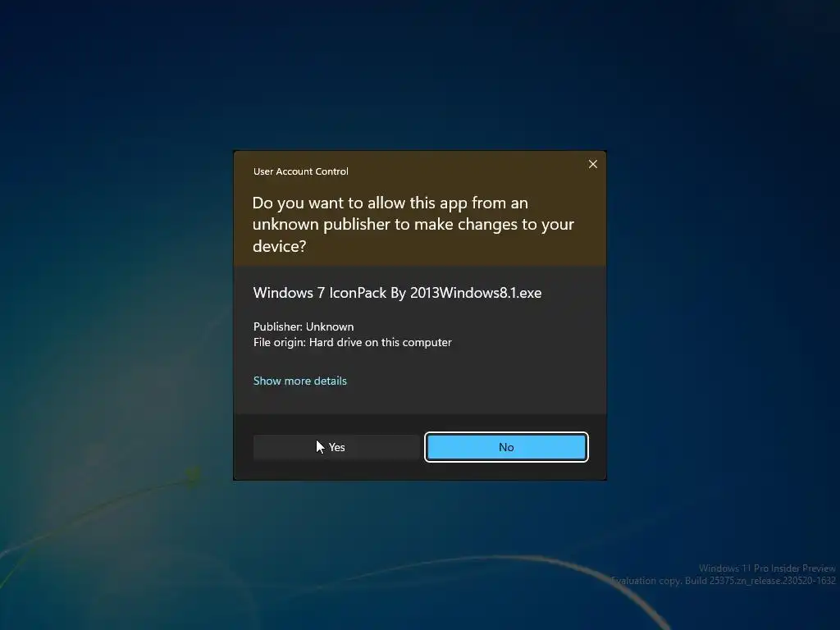
Task: Click No to deny the app
Action: point(506,447)
